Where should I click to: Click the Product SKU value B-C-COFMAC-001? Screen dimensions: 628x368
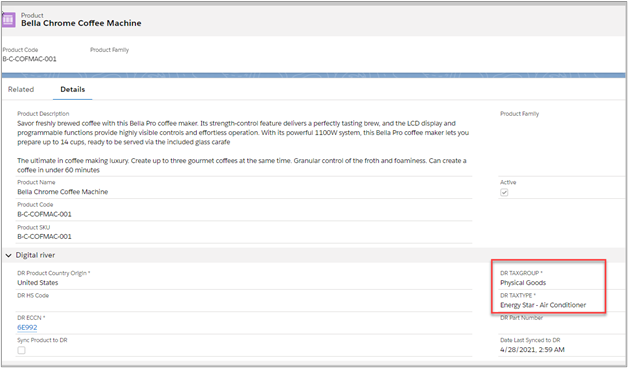pyautogui.click(x=44, y=237)
